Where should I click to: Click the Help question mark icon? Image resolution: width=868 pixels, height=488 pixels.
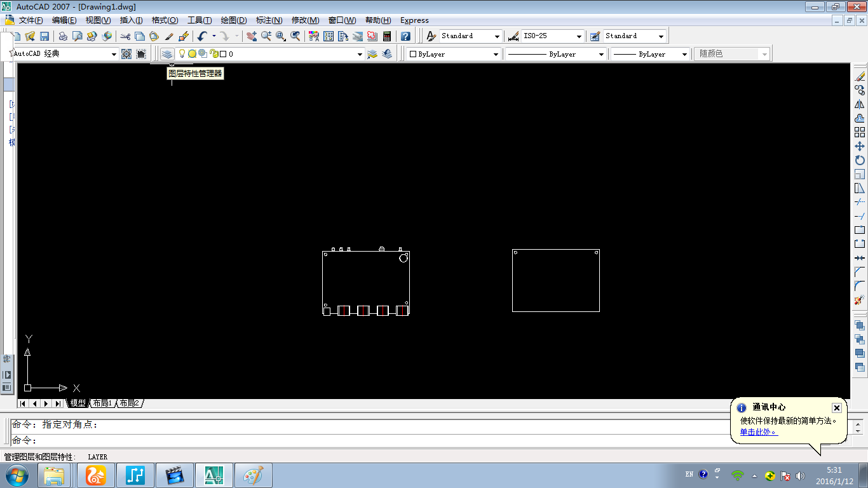405,36
